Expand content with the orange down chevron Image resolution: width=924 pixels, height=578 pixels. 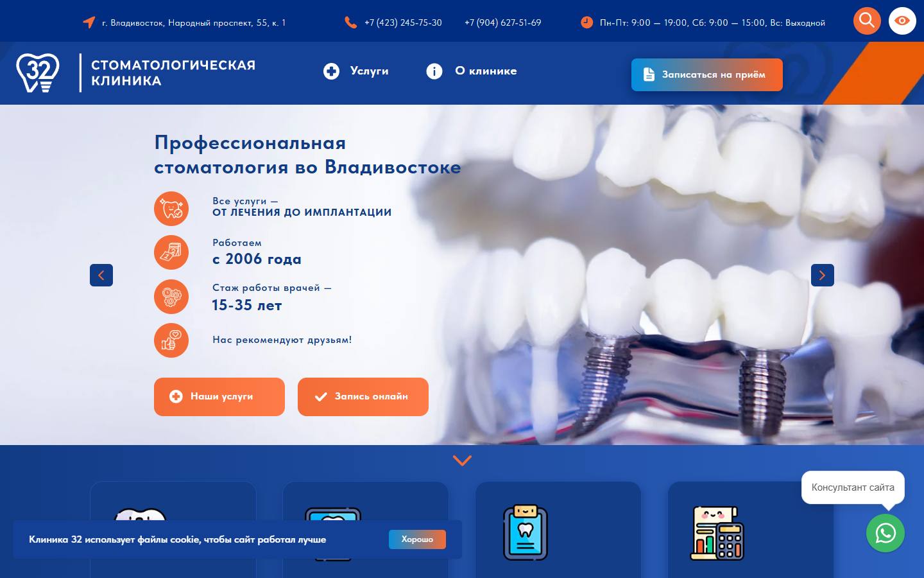(x=462, y=460)
